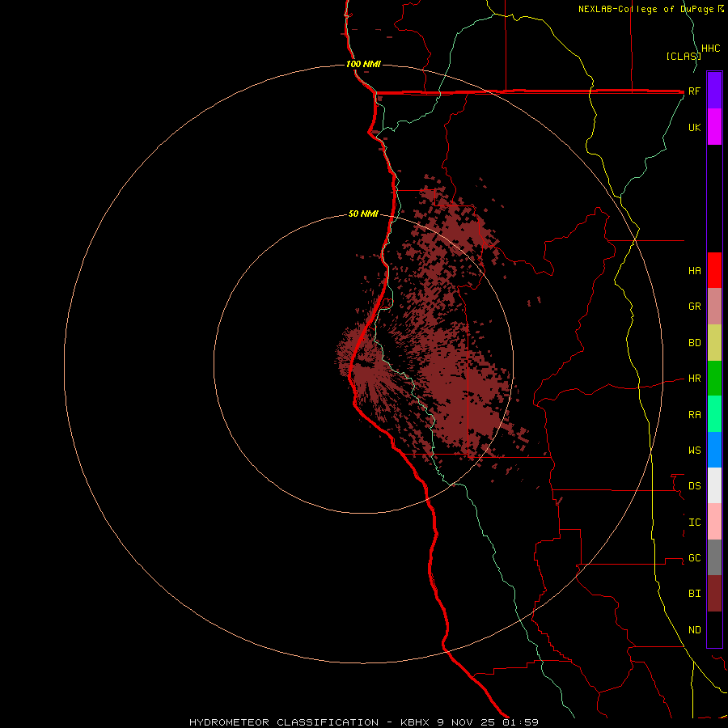Click the BI legend label
Viewport: 728px width, 728px height.
[x=695, y=594]
